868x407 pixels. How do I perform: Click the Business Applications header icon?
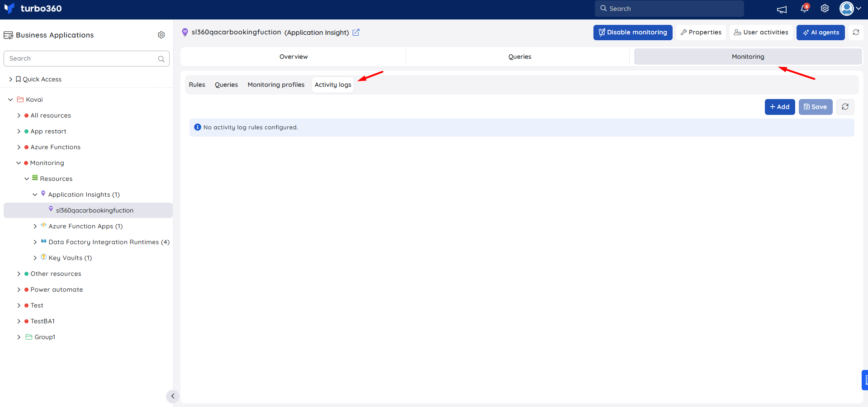8,35
